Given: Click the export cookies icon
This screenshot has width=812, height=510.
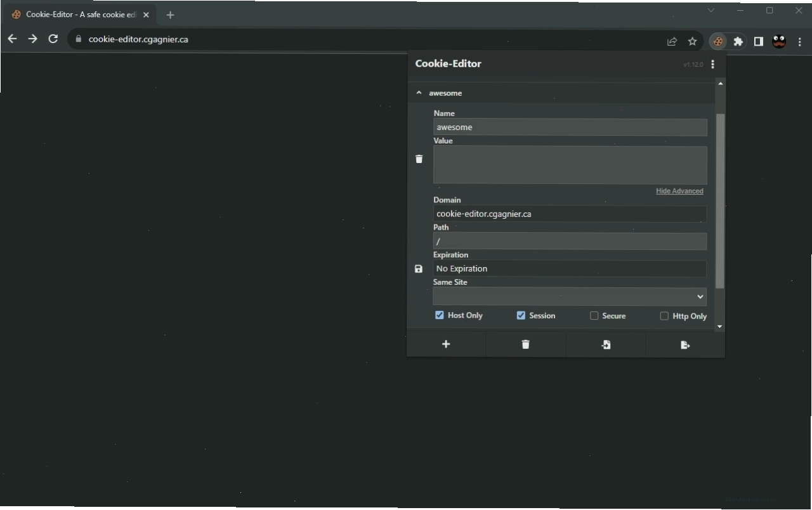Looking at the screenshot, I should 685,344.
